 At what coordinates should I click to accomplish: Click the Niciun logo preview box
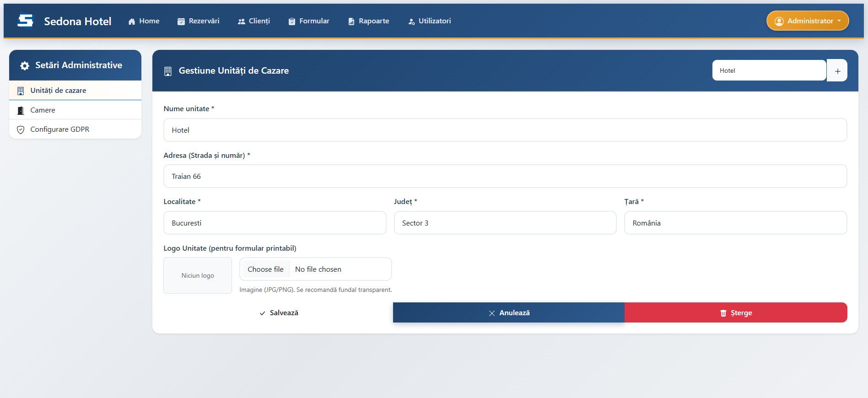coord(198,275)
